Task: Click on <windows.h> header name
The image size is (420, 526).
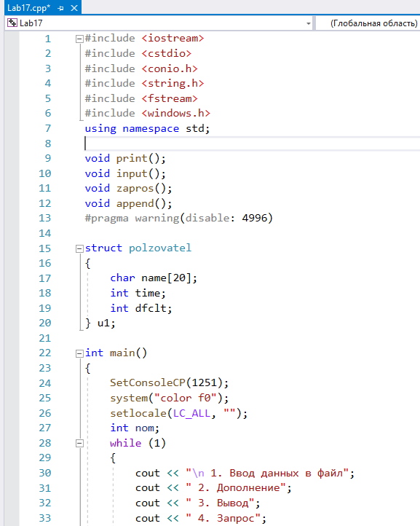Action: click(x=176, y=114)
